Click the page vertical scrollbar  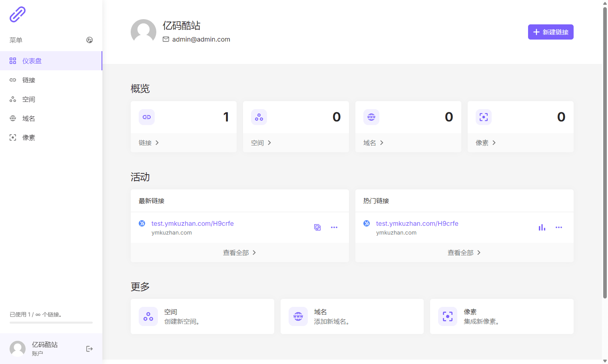point(605,153)
